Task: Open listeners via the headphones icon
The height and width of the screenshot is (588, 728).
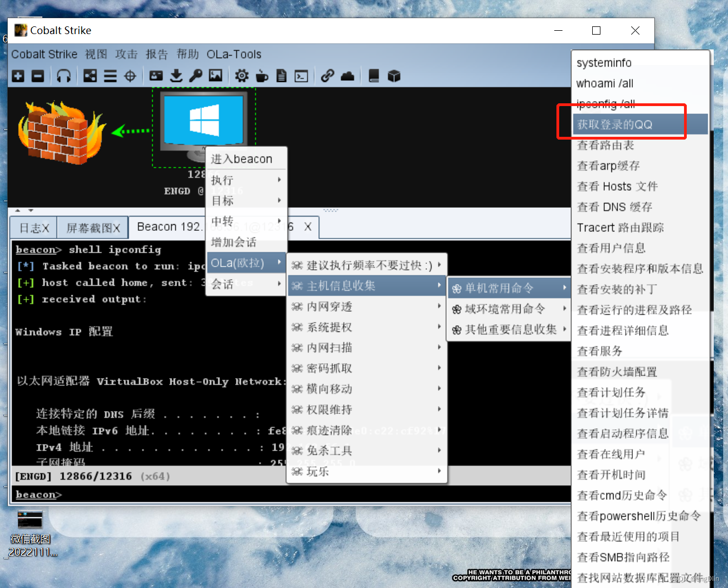Action: 64,76
